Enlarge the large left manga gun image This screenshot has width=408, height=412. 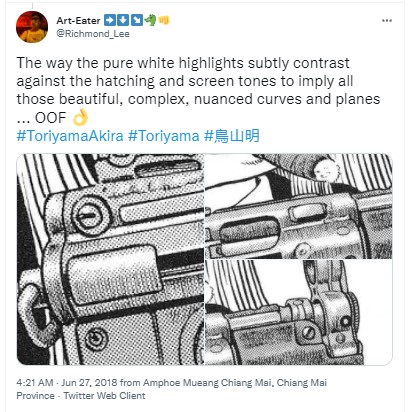pyautogui.click(x=110, y=259)
